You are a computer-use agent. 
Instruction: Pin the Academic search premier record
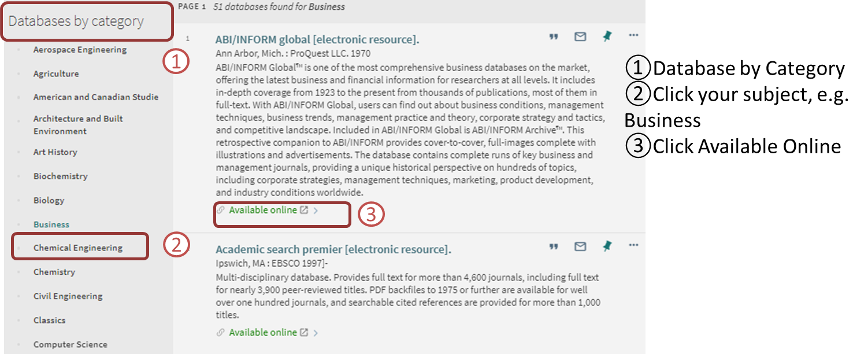(x=607, y=246)
